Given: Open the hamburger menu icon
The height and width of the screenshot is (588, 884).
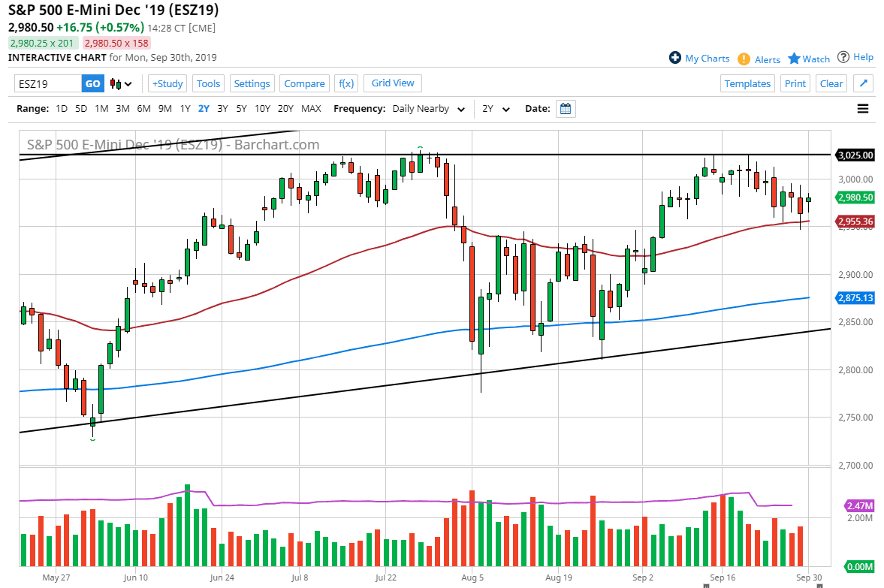Looking at the screenshot, I should [863, 109].
